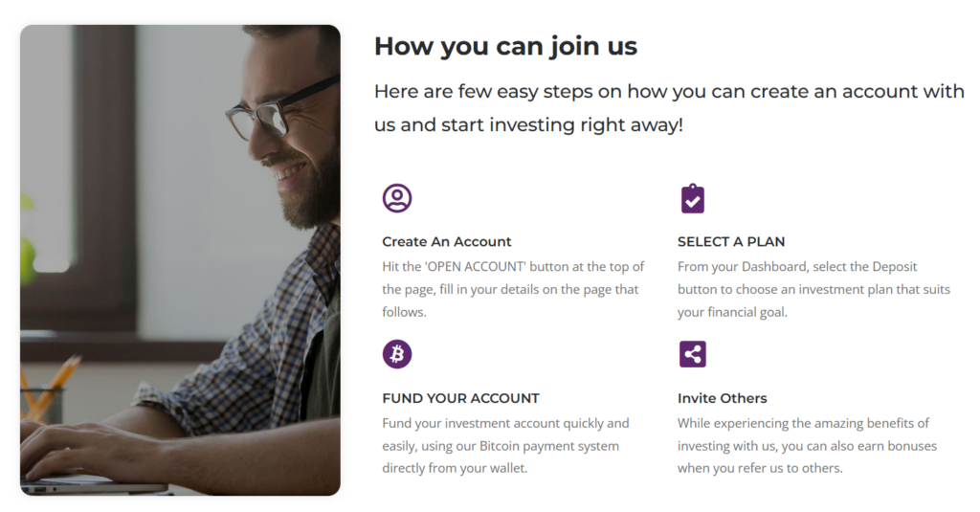The width and height of the screenshot is (980, 512).
Task: Click the Bitcoin coin icon
Action: point(396,354)
